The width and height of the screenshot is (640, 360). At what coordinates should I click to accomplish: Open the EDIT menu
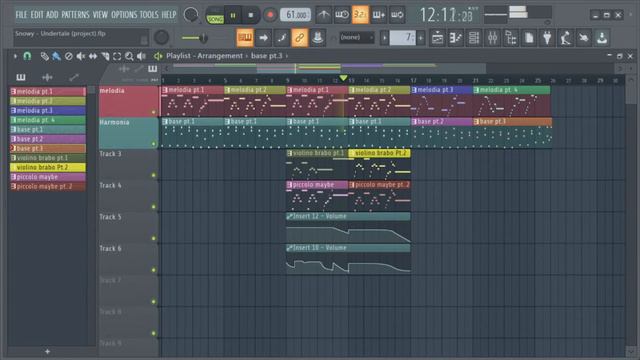click(x=37, y=15)
